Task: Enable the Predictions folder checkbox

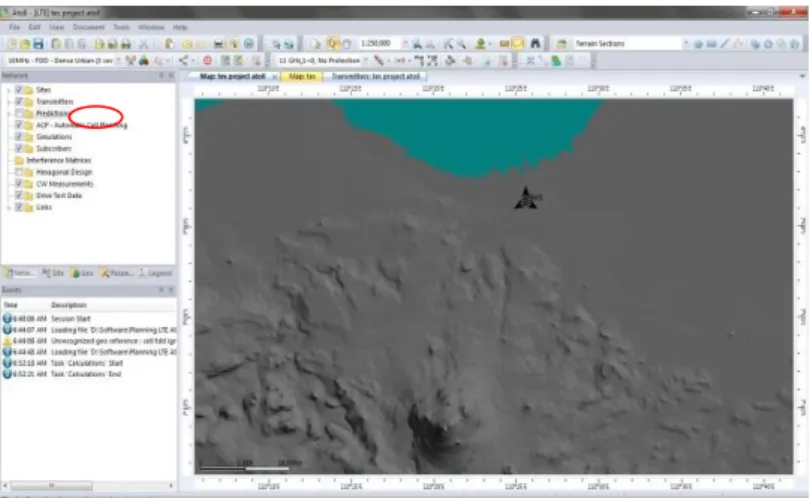Action: coord(19,113)
